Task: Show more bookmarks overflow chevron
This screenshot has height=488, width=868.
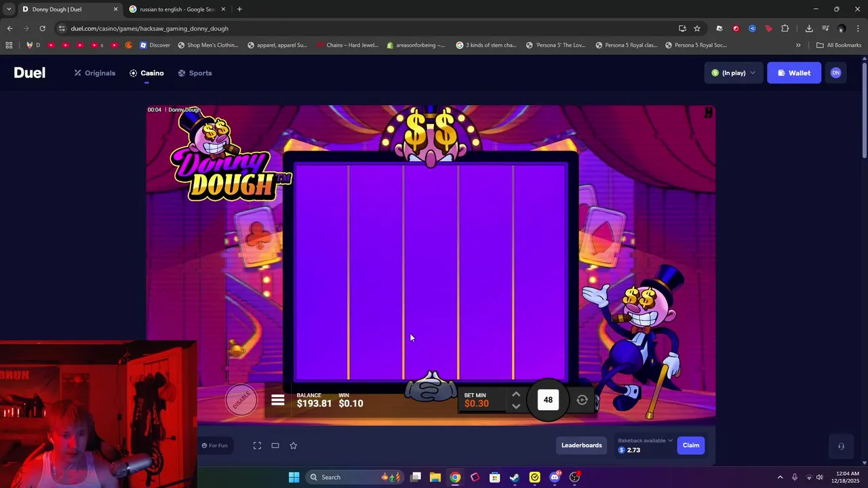Action: click(x=798, y=45)
